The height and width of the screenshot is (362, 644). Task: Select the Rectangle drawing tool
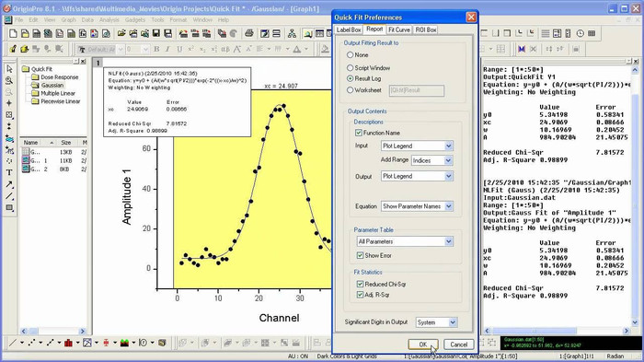pos(9,207)
